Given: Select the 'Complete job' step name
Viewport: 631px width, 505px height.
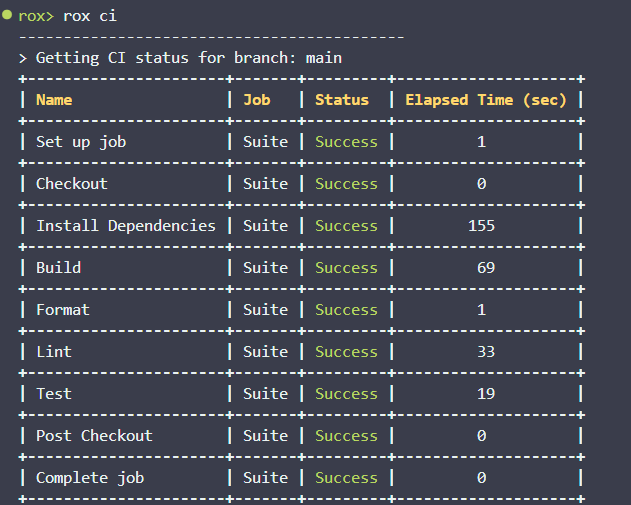Looking at the screenshot, I should pyautogui.click(x=90, y=478).
